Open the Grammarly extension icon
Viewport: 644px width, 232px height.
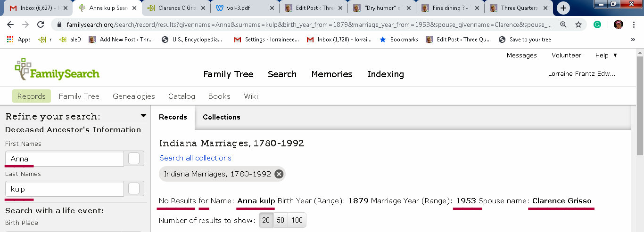597,24
